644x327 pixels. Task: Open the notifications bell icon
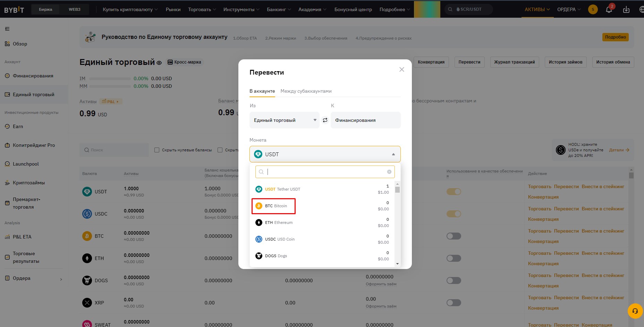609,9
